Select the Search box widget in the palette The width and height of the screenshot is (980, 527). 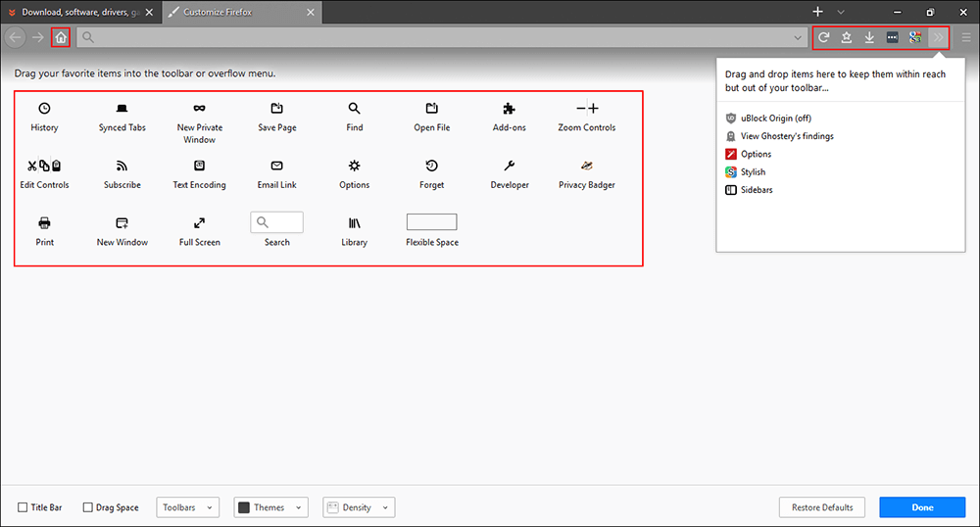coord(277,223)
